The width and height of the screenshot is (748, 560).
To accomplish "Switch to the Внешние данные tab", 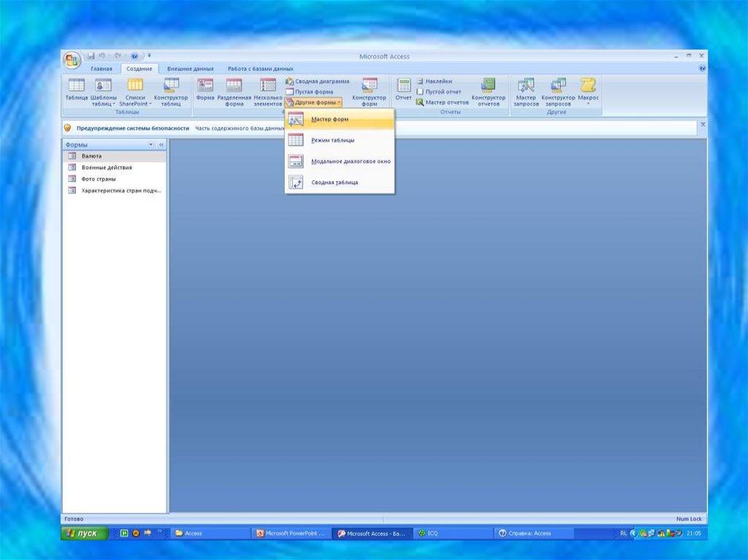I will [190, 69].
